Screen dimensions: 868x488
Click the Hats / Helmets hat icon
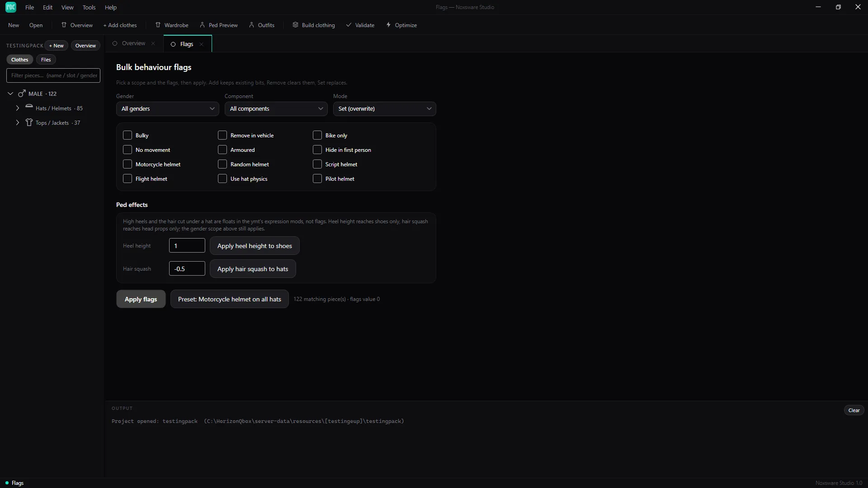(29, 107)
